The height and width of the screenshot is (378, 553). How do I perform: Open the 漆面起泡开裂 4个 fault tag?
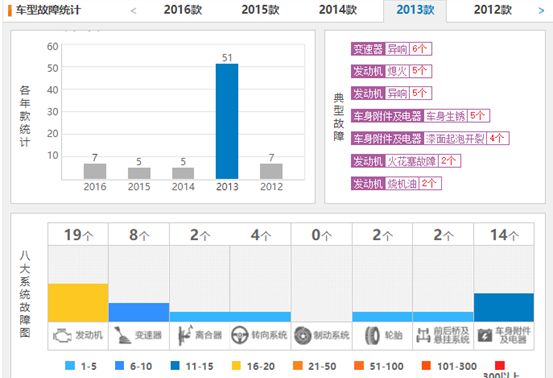pos(430,138)
